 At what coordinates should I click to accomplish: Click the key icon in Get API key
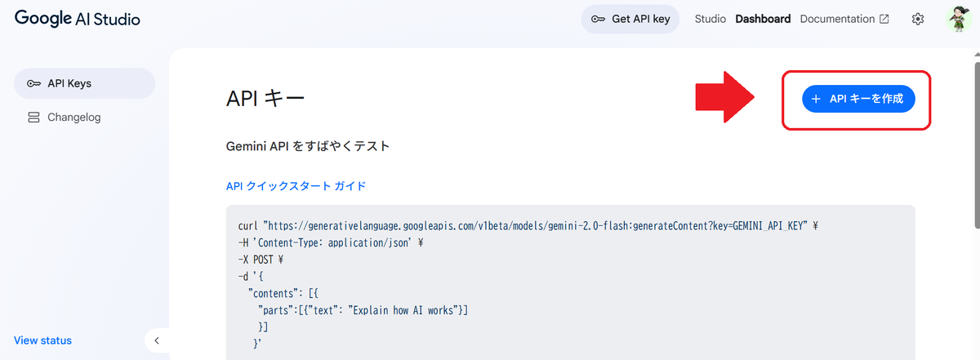(x=598, y=19)
